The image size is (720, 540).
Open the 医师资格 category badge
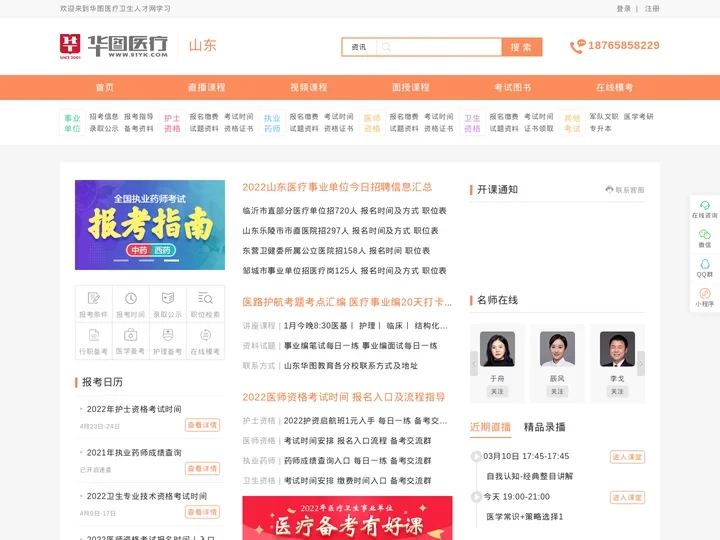pyautogui.click(x=372, y=123)
